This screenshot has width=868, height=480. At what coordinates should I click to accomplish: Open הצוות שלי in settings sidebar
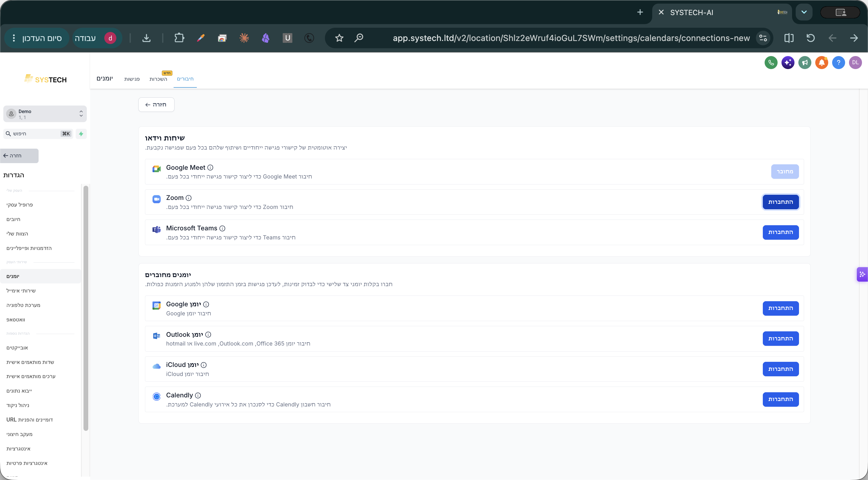17,234
